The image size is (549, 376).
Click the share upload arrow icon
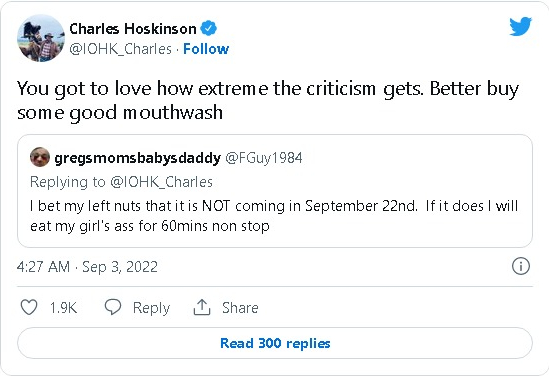point(202,307)
